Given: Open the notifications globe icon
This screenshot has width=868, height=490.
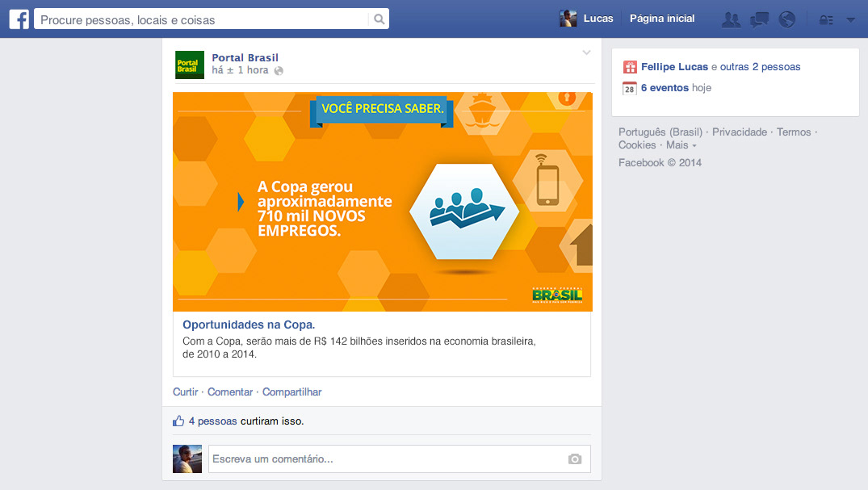Looking at the screenshot, I should [786, 19].
